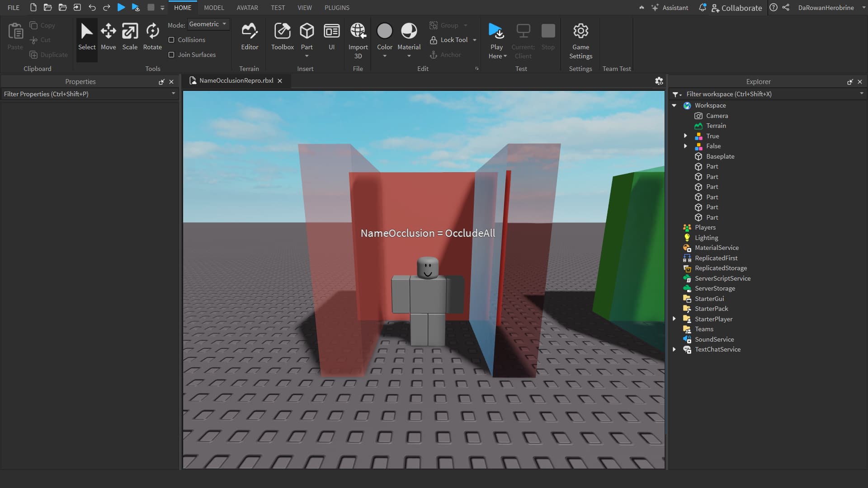The width and height of the screenshot is (868, 488).
Task: Select Players service in Explorer
Action: click(705, 227)
